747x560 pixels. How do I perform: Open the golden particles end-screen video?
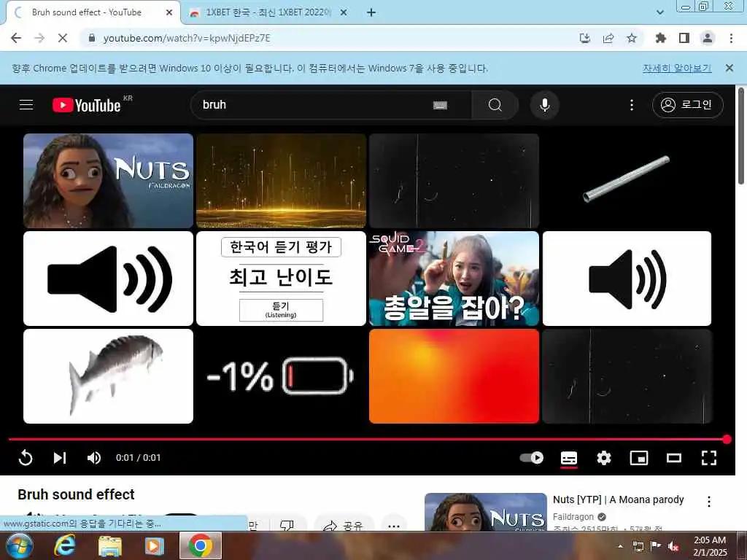click(281, 181)
